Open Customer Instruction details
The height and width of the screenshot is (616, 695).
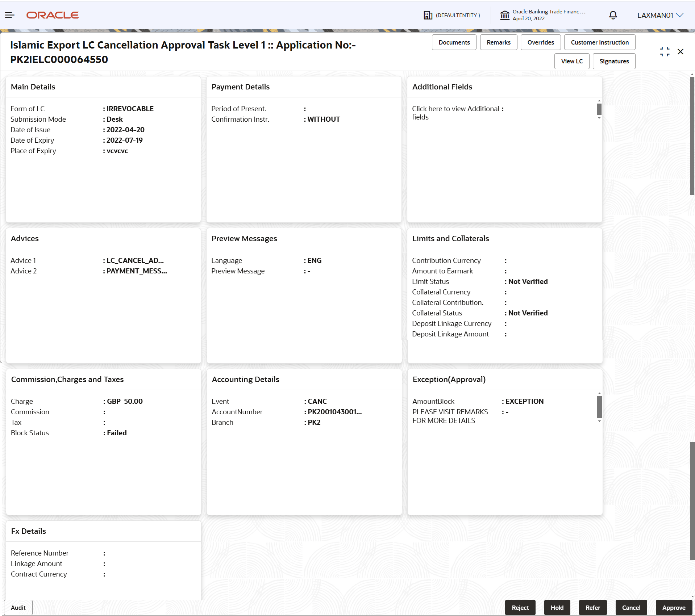pos(599,42)
